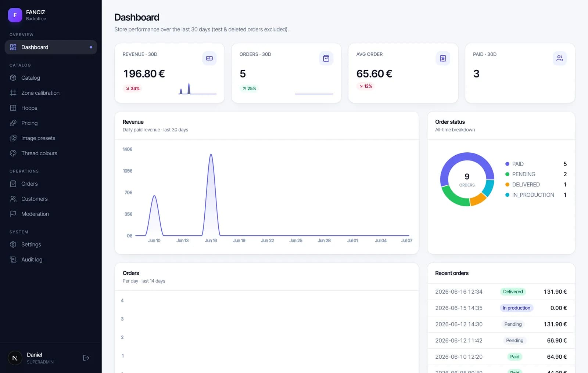Click the DELIVERED orange legend dot
Image resolution: width=588 pixels, height=373 pixels.
507,185
